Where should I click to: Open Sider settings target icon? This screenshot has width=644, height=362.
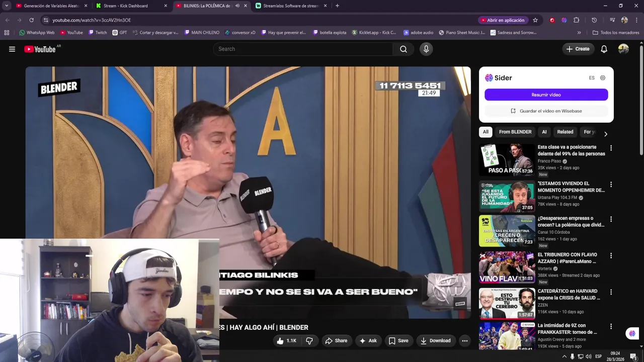pyautogui.click(x=603, y=78)
